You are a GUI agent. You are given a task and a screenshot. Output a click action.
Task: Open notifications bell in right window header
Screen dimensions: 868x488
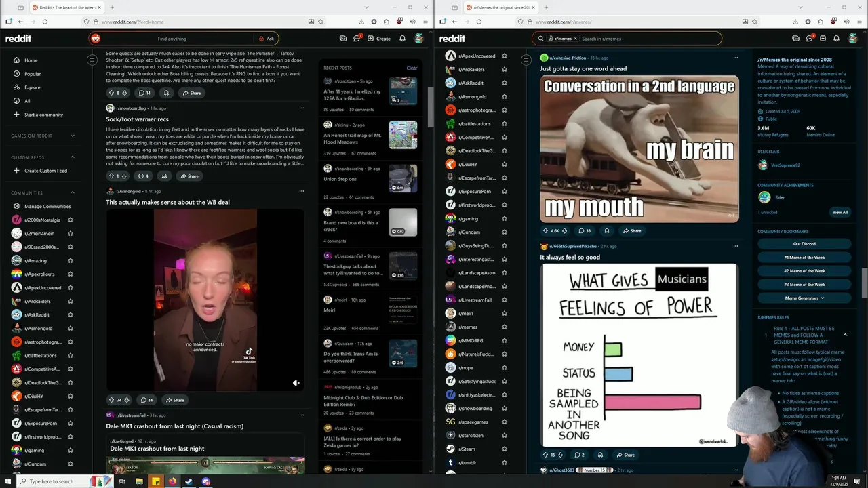coord(836,39)
